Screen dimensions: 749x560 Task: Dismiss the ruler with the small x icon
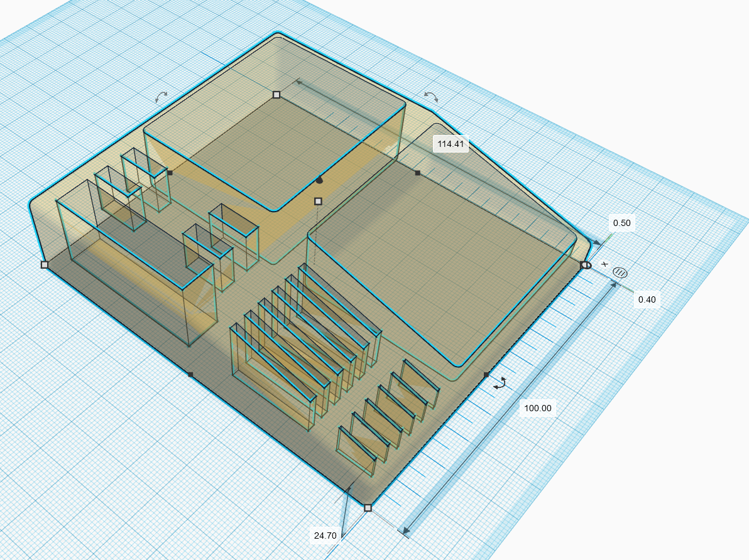tap(604, 264)
